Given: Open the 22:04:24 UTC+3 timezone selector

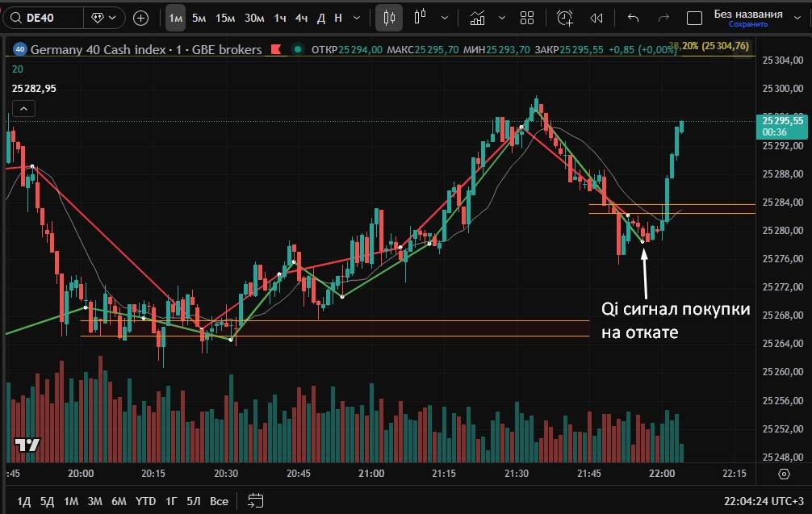Looking at the screenshot, I should pyautogui.click(x=765, y=501).
